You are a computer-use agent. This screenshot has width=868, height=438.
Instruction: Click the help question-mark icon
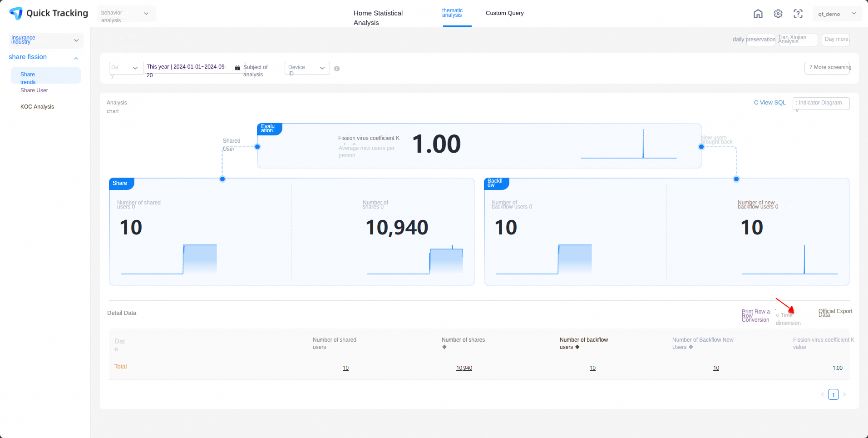[x=798, y=14]
